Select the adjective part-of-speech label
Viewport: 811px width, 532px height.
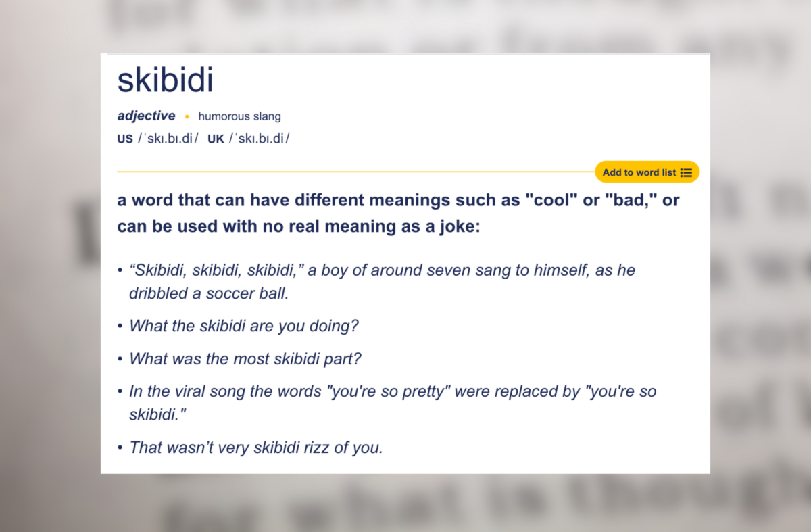click(146, 116)
